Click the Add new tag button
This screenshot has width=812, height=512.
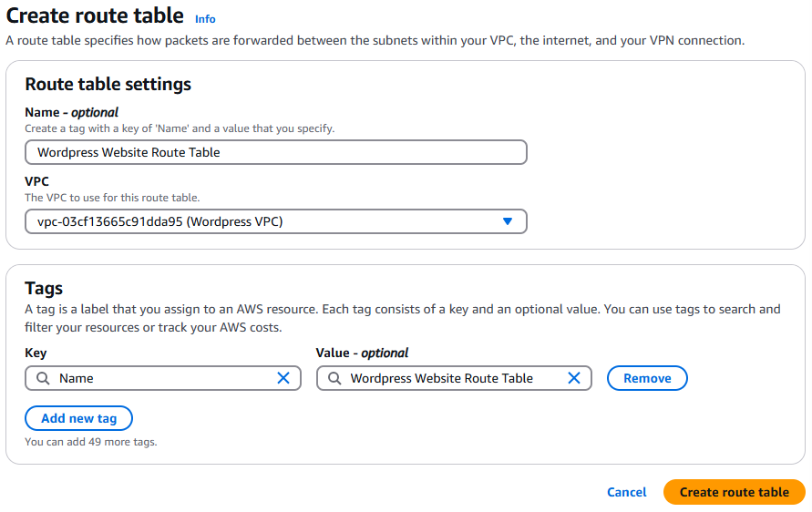pyautogui.click(x=78, y=418)
